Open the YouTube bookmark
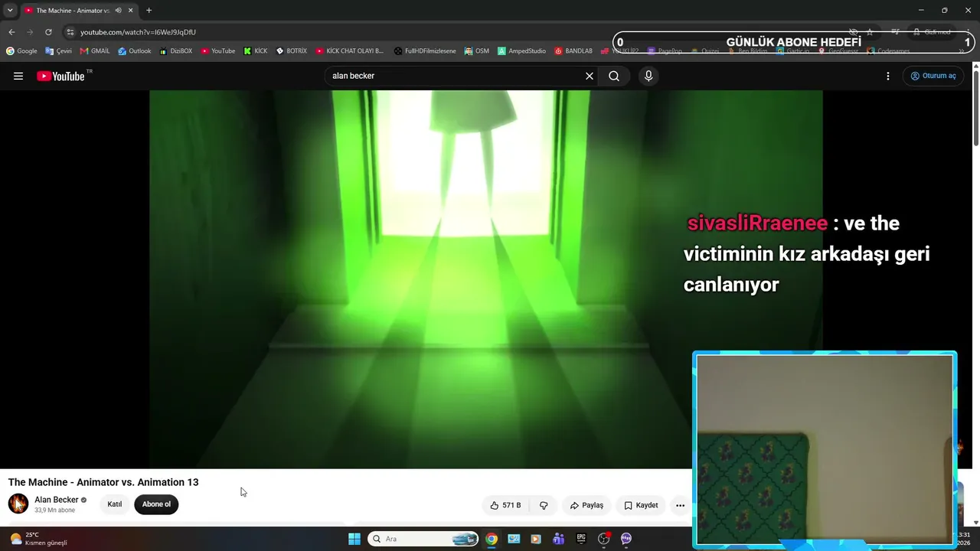Viewport: 980px width, 551px height. 218,51
